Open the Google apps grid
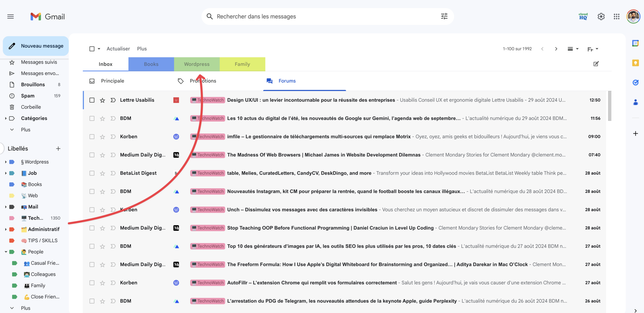The image size is (644, 313). [x=617, y=16]
